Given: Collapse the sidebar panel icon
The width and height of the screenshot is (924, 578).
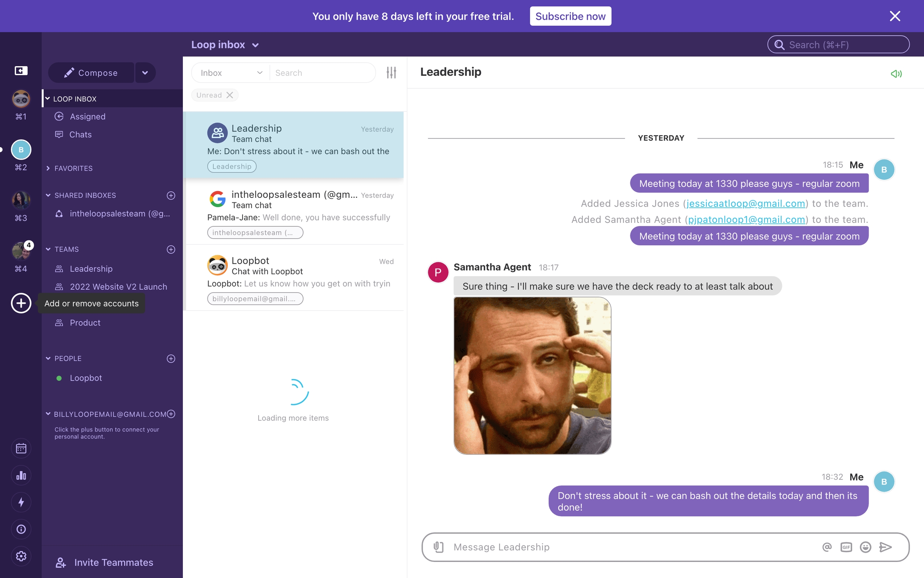Looking at the screenshot, I should pyautogui.click(x=21, y=71).
